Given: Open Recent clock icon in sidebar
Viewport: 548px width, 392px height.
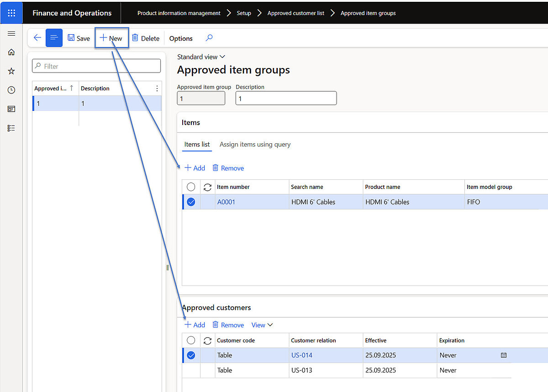Looking at the screenshot, I should [11, 90].
